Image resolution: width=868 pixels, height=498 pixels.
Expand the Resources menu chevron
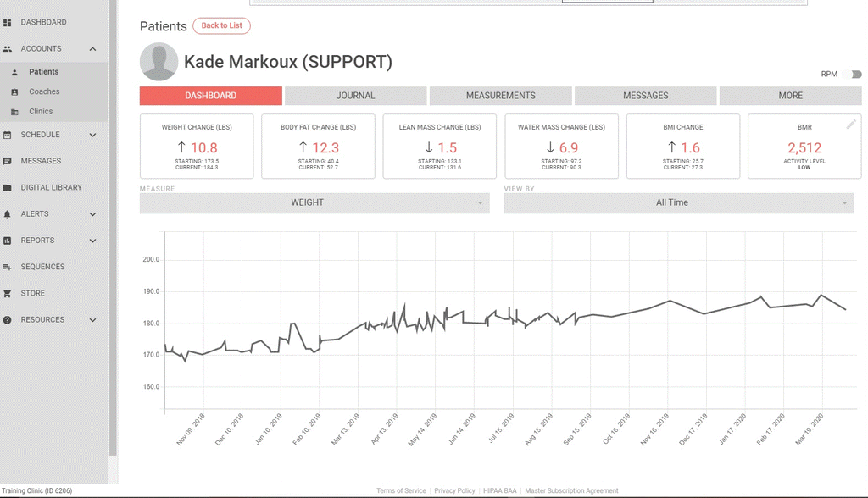tap(92, 320)
